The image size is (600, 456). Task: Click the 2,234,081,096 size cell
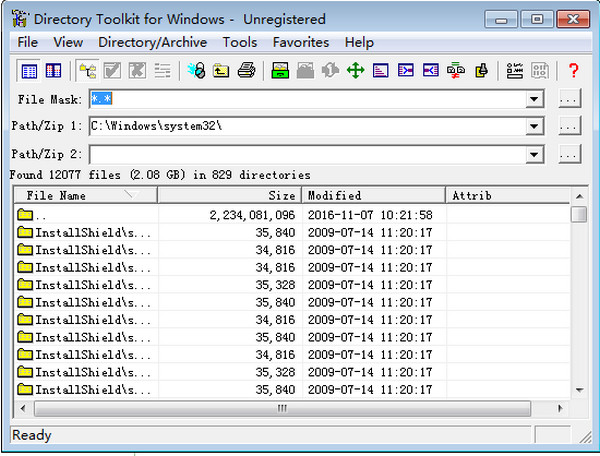(252, 215)
